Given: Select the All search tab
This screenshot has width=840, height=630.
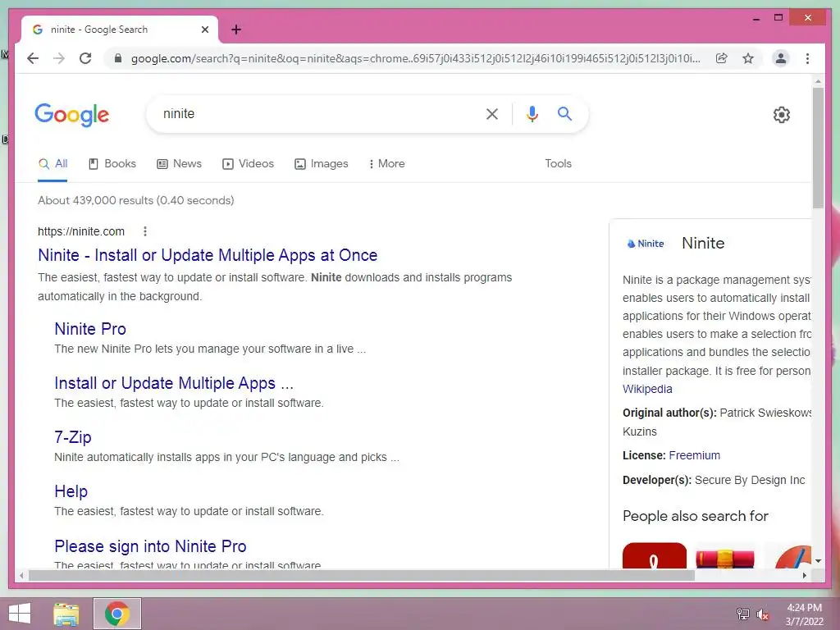Looking at the screenshot, I should pyautogui.click(x=53, y=164).
